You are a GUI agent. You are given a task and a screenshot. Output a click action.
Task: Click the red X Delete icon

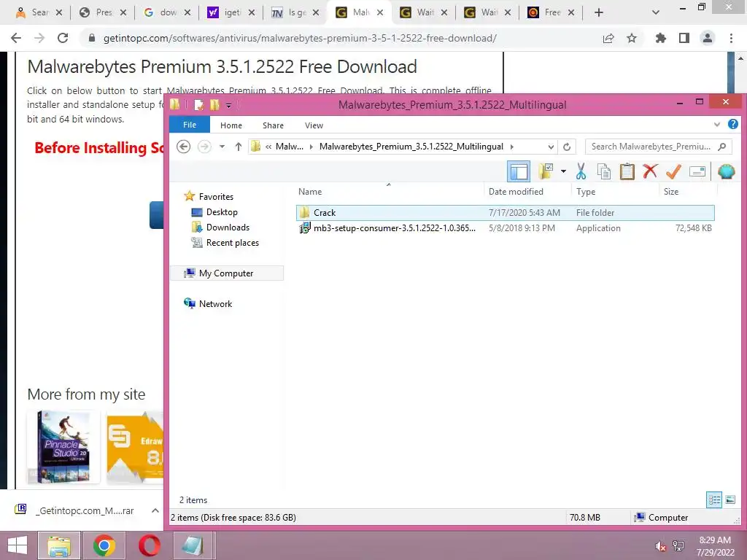click(650, 171)
